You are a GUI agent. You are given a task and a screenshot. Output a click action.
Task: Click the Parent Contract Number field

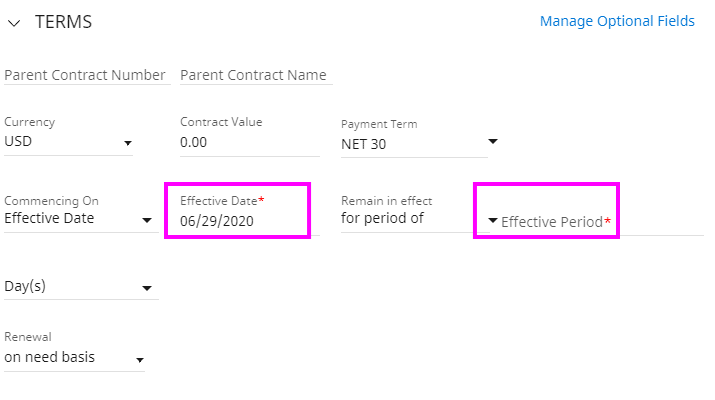(87, 75)
